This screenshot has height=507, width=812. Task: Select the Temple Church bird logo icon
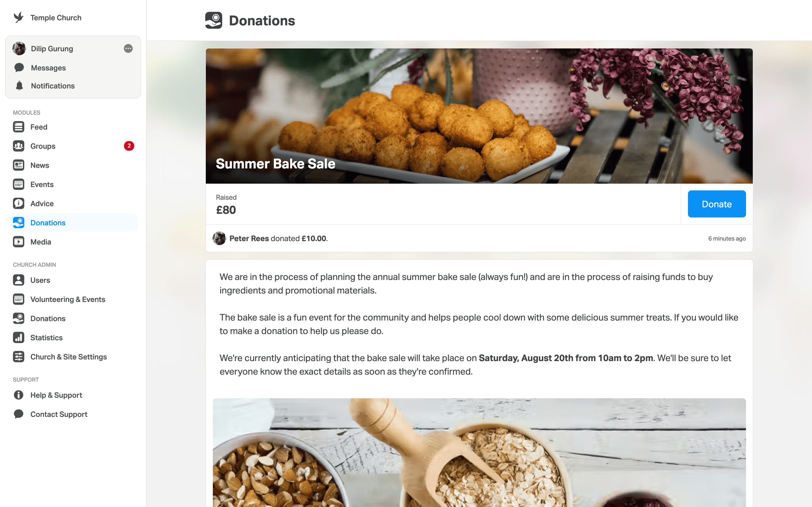click(x=19, y=17)
